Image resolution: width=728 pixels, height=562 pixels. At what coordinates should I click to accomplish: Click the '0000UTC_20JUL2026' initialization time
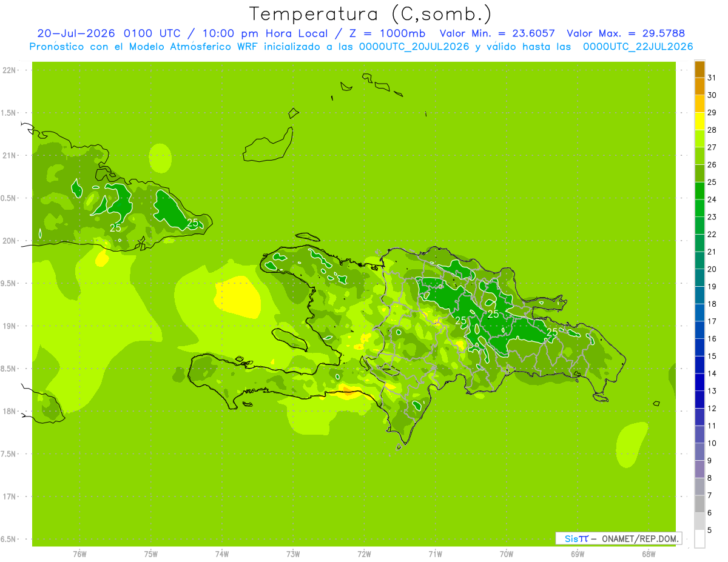[x=414, y=47]
